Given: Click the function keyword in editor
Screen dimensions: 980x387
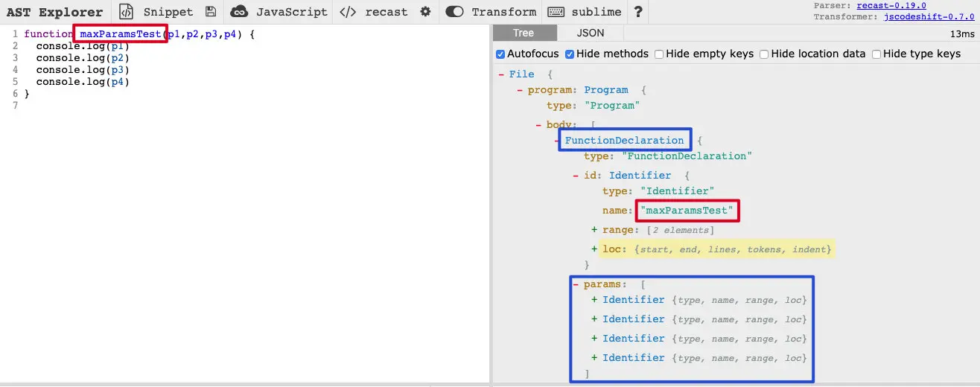Looking at the screenshot, I should point(48,34).
